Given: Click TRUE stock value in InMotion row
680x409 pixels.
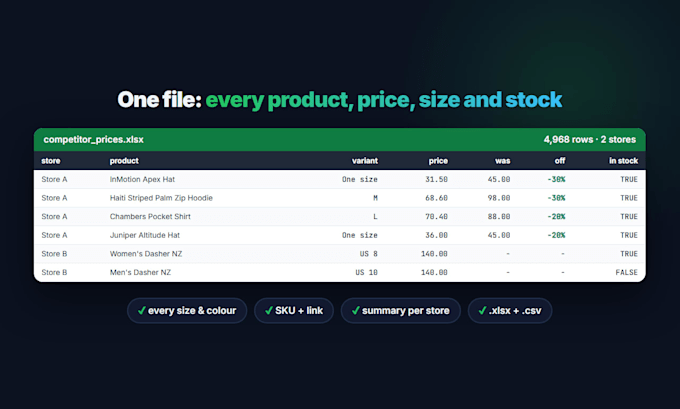Looking at the screenshot, I should pyautogui.click(x=629, y=180).
